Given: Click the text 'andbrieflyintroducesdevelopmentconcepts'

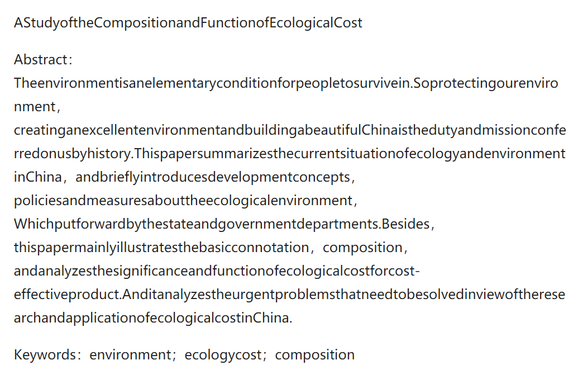Looking at the screenshot, I should click(213, 177).
